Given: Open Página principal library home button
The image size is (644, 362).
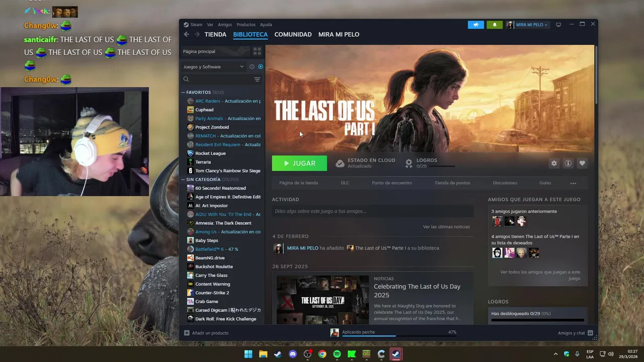Looking at the screenshot, I should pyautogui.click(x=216, y=51).
